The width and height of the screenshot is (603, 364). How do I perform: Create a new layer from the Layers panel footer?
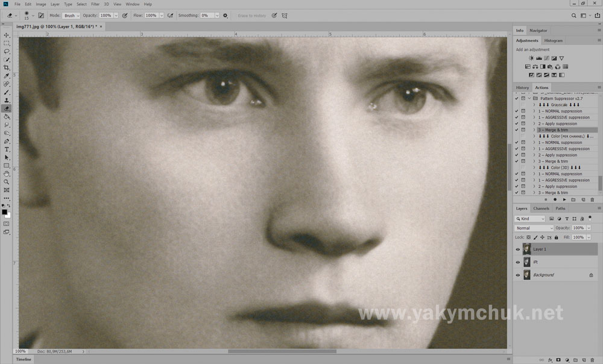click(584, 360)
